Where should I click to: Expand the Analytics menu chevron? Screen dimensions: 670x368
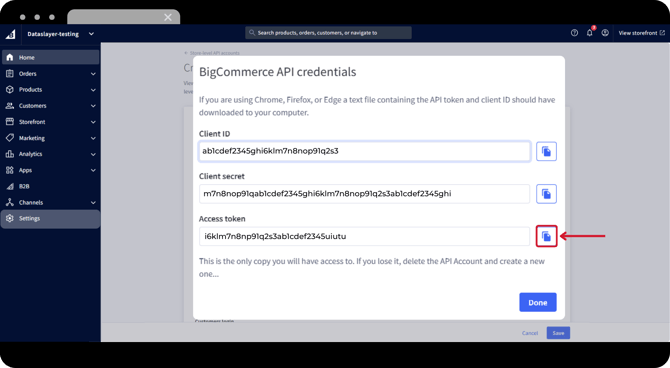(x=93, y=154)
